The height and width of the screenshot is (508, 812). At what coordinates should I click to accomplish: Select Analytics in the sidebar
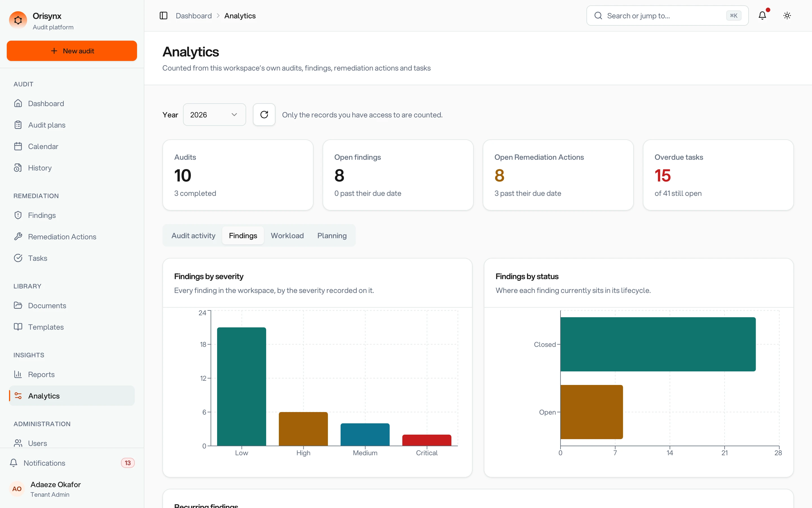72,396
